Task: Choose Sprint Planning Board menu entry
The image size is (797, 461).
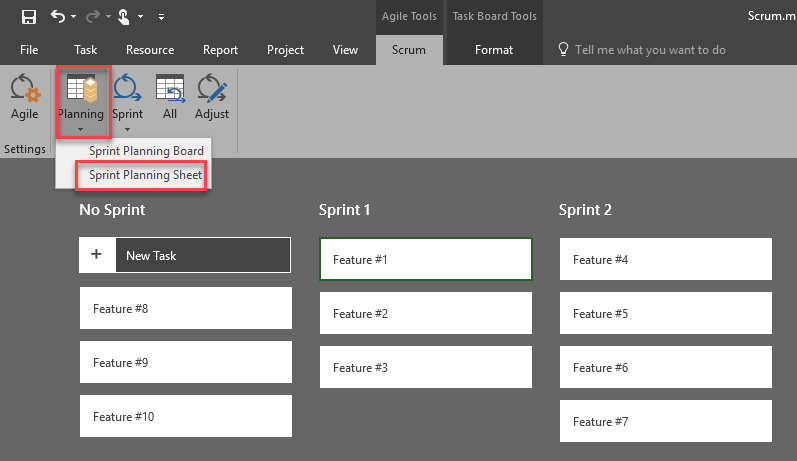Action: (145, 151)
